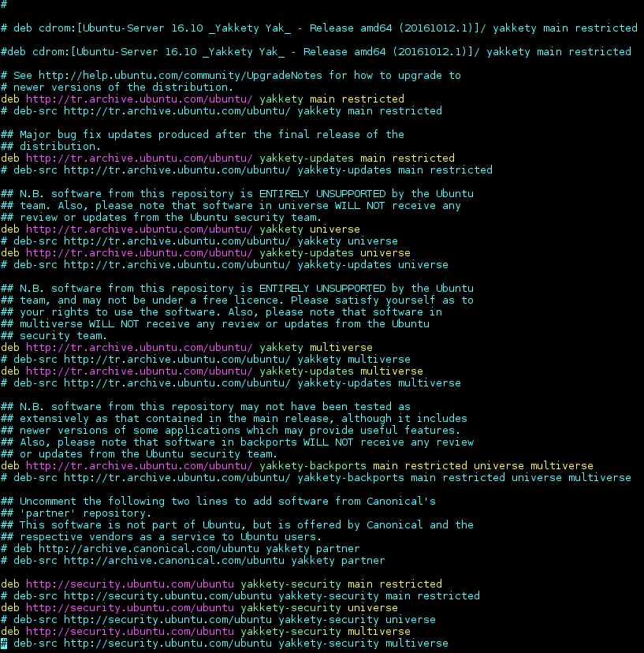Image resolution: width=644 pixels, height=653 pixels.
Task: Click the deb-src tr.archive 'yakkety universe' line
Action: pos(199,241)
